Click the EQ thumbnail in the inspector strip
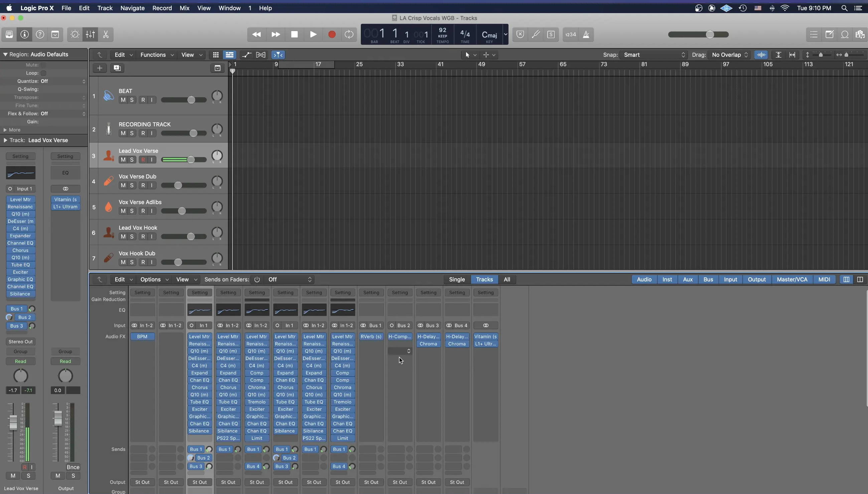This screenshot has width=868, height=494. [20, 173]
